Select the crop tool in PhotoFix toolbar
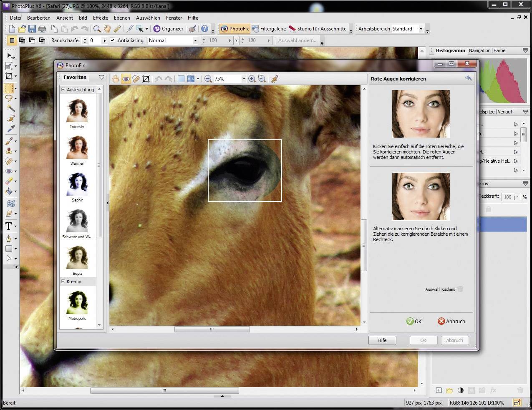The height and width of the screenshot is (410, 532). pyautogui.click(x=146, y=78)
